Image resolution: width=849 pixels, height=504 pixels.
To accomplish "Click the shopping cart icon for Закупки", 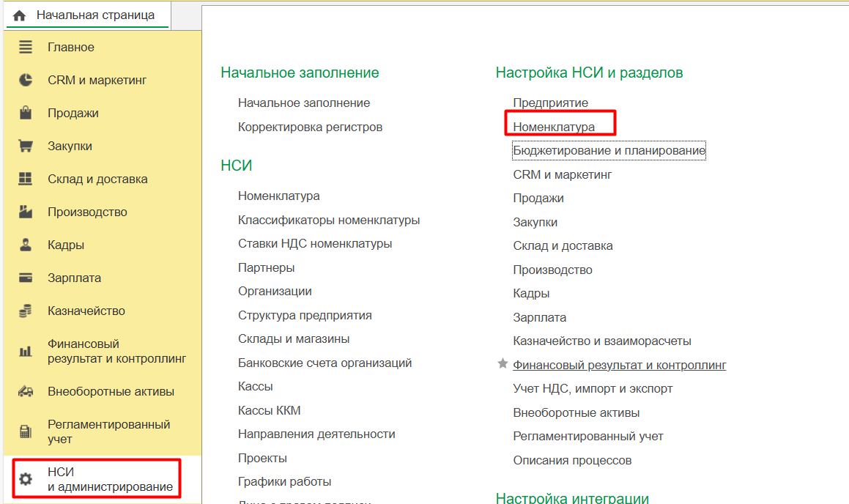I will click(x=26, y=147).
